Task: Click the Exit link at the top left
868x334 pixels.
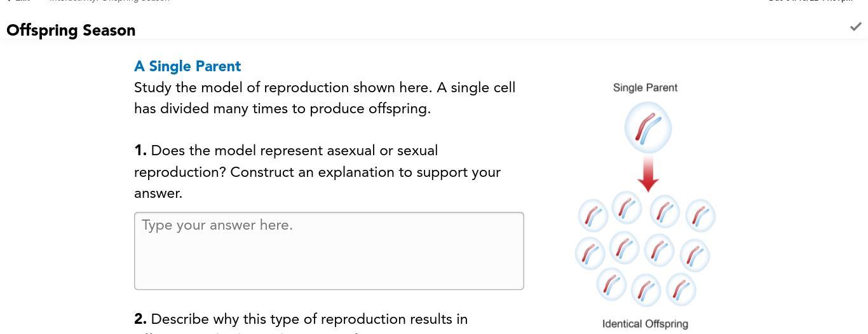Action: pyautogui.click(x=18, y=1)
